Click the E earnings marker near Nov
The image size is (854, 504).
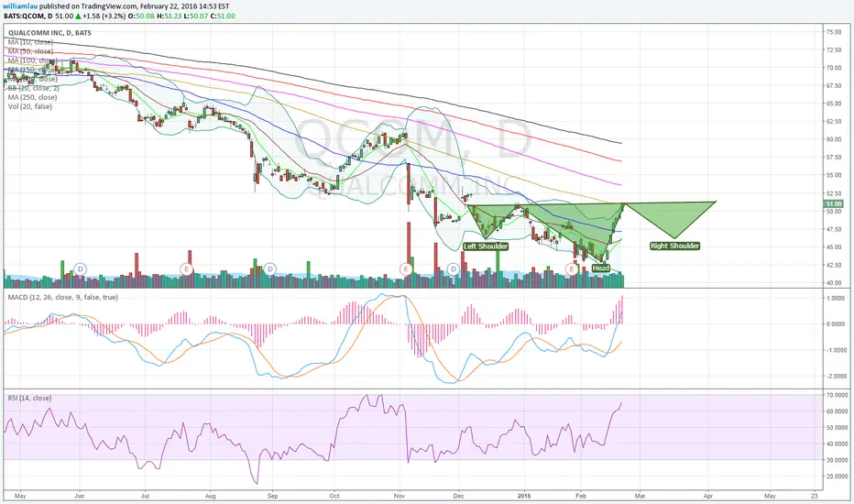click(x=405, y=268)
